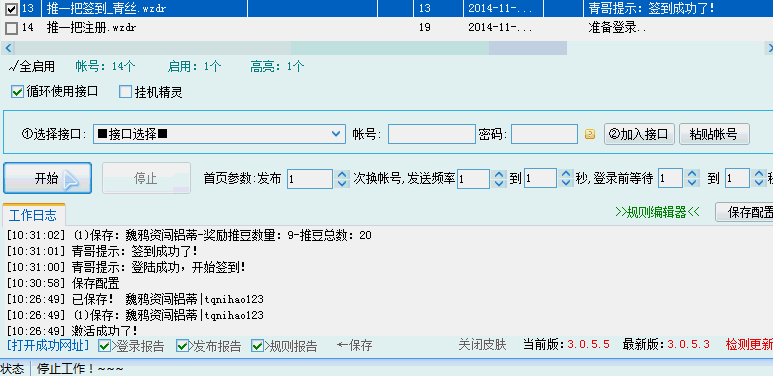Click the 发布 count input field
The height and width of the screenshot is (376, 773).
(310, 179)
